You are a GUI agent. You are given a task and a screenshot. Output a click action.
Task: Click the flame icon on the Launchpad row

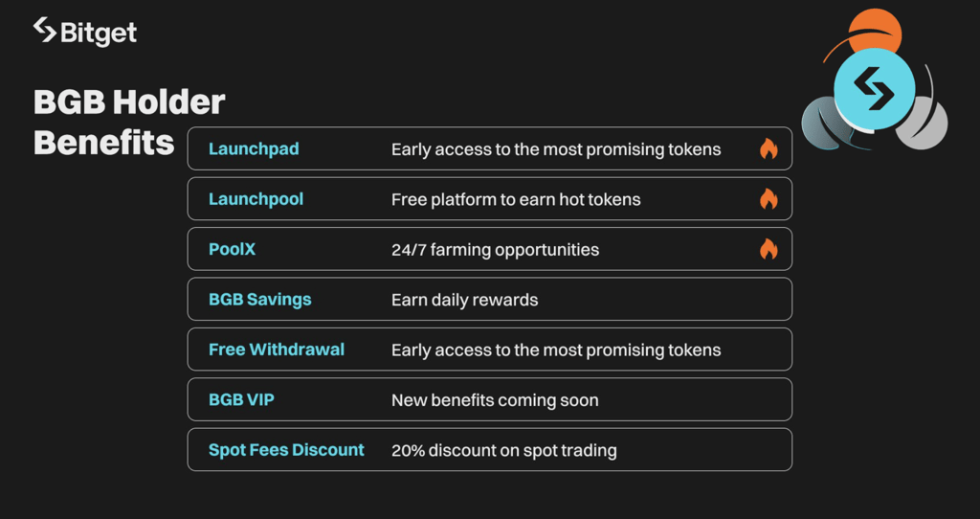coord(768,148)
